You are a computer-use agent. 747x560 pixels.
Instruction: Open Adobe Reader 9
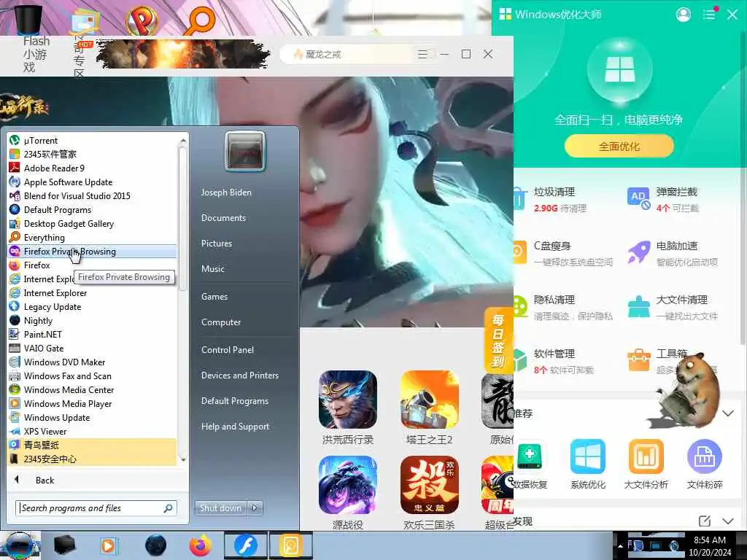[92, 168]
